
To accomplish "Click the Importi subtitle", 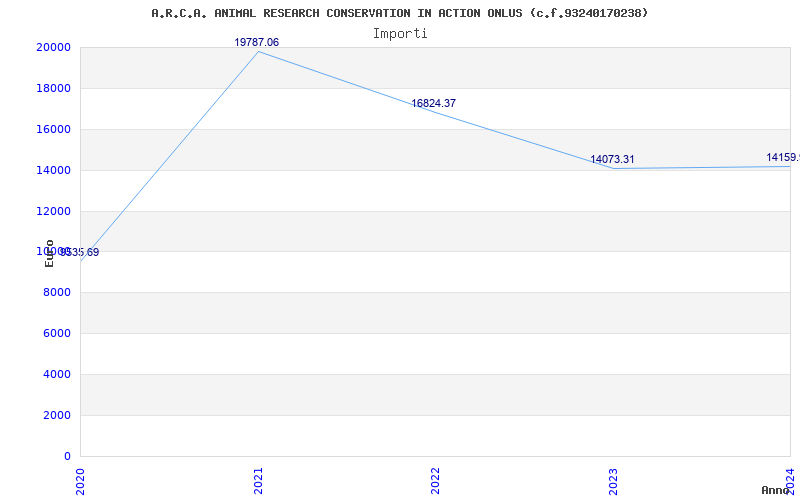I will pos(400,34).
